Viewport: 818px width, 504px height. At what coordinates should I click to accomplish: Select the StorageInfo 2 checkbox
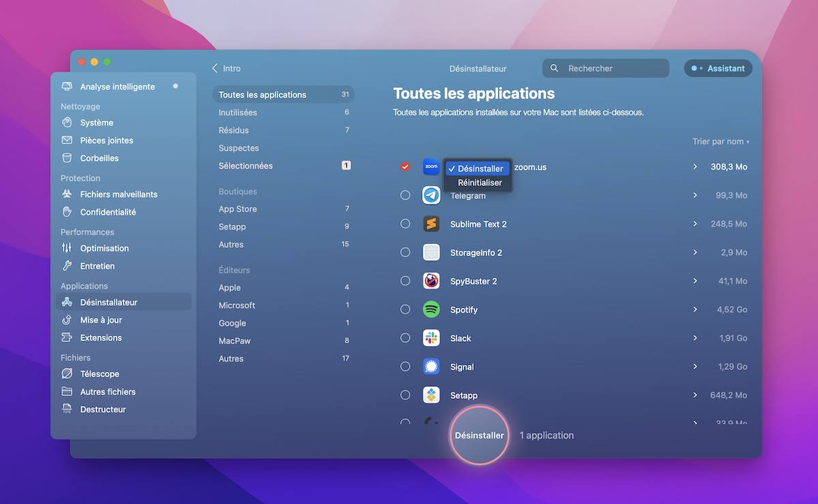click(x=405, y=253)
